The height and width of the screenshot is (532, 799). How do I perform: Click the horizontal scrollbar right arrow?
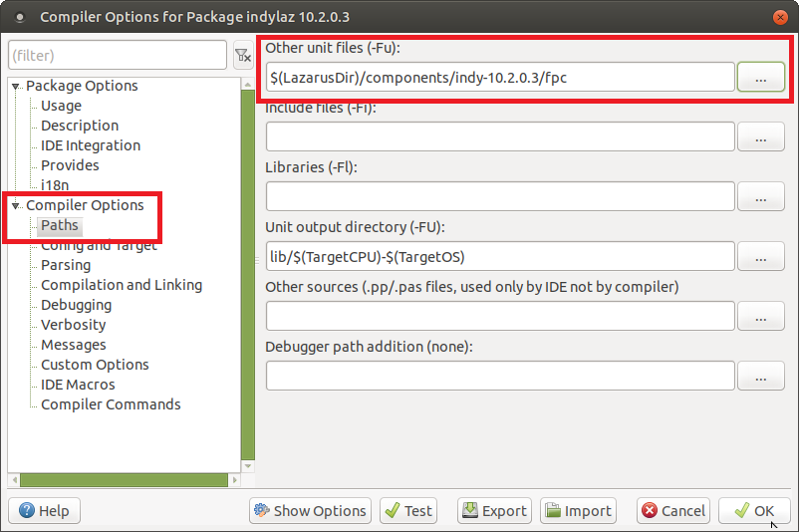coord(234,480)
